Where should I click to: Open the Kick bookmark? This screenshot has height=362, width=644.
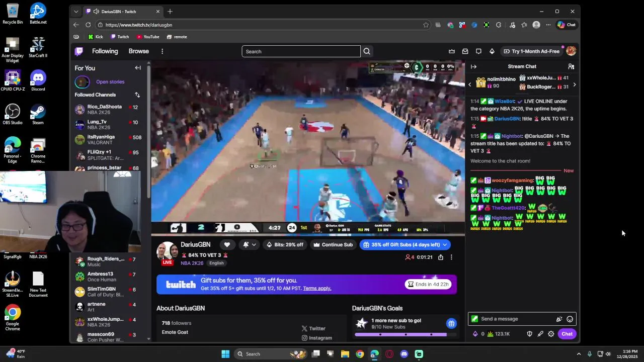click(x=95, y=37)
